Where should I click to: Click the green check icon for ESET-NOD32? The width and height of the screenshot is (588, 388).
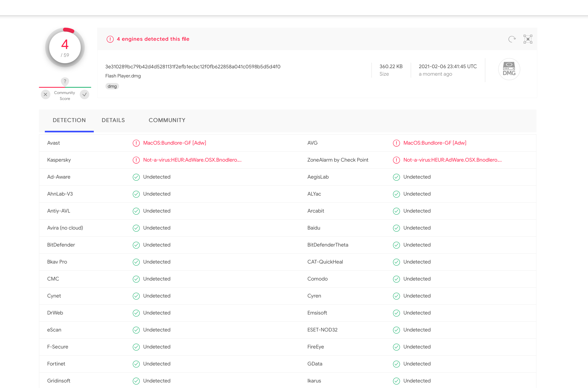396,330
